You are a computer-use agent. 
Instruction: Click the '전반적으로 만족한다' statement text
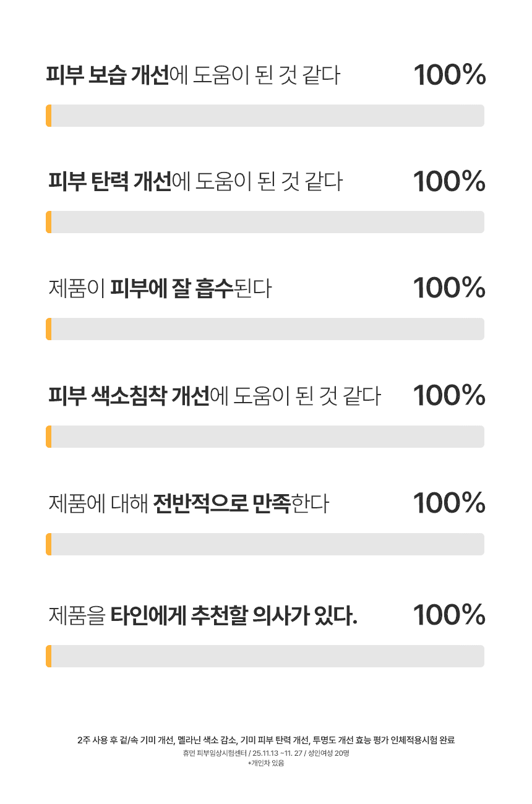pos(188,503)
